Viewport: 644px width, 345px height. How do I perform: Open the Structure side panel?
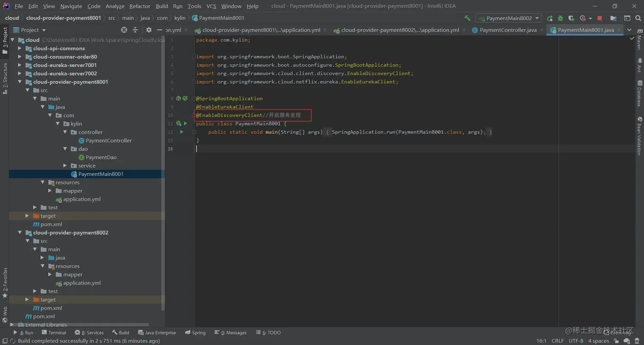(x=5, y=78)
